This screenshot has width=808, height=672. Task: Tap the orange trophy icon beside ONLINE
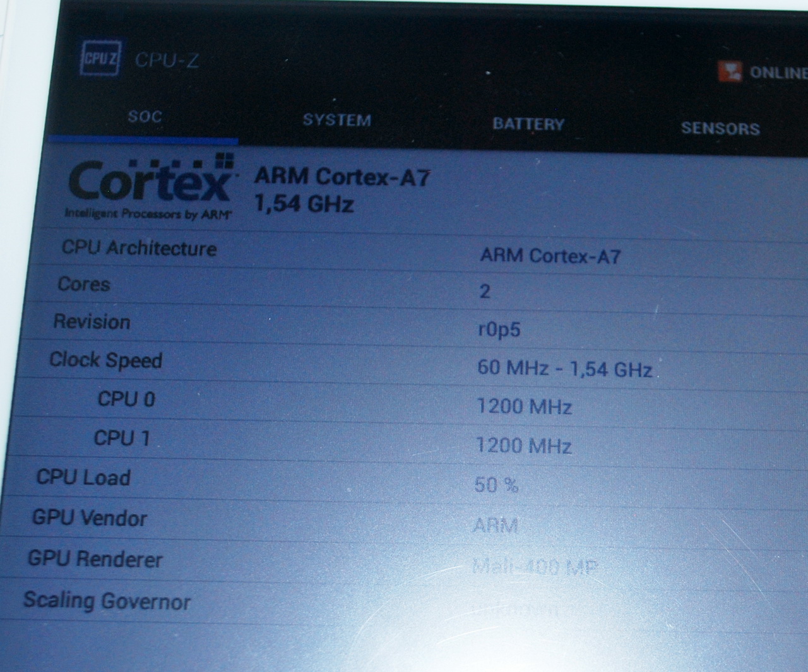pyautogui.click(x=730, y=71)
